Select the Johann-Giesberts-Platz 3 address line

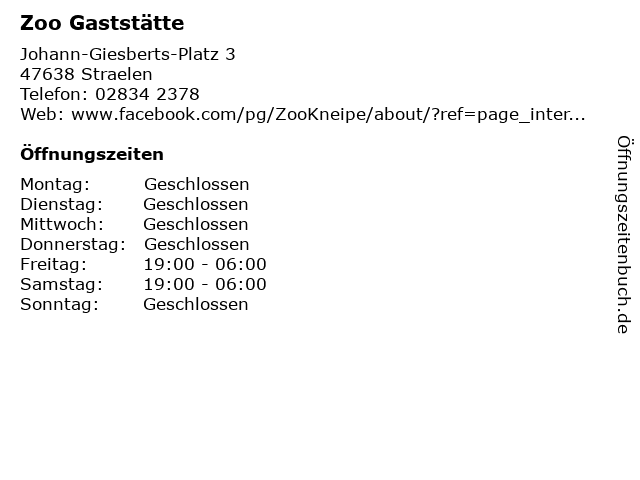(128, 54)
